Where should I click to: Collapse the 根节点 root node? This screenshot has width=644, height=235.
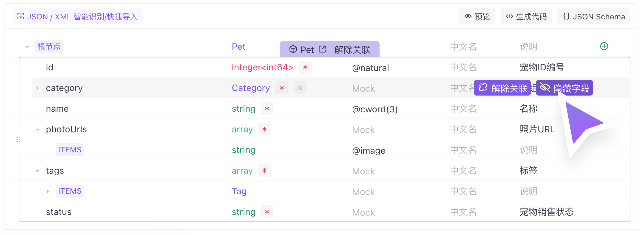point(27,47)
